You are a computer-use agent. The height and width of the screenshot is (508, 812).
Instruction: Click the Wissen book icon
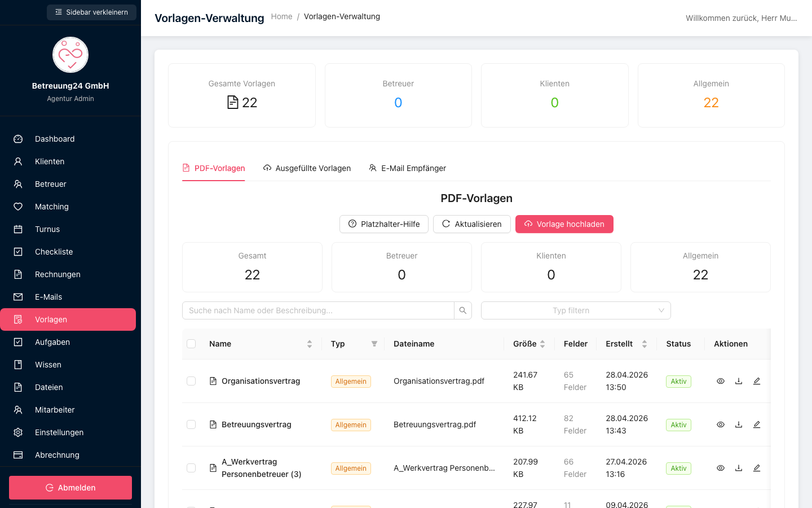[18, 365]
